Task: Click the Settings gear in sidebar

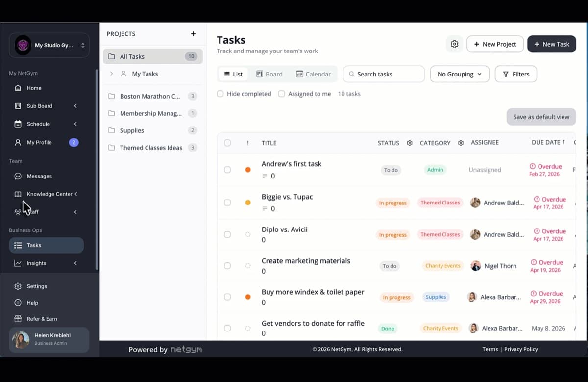Action: [x=18, y=286]
